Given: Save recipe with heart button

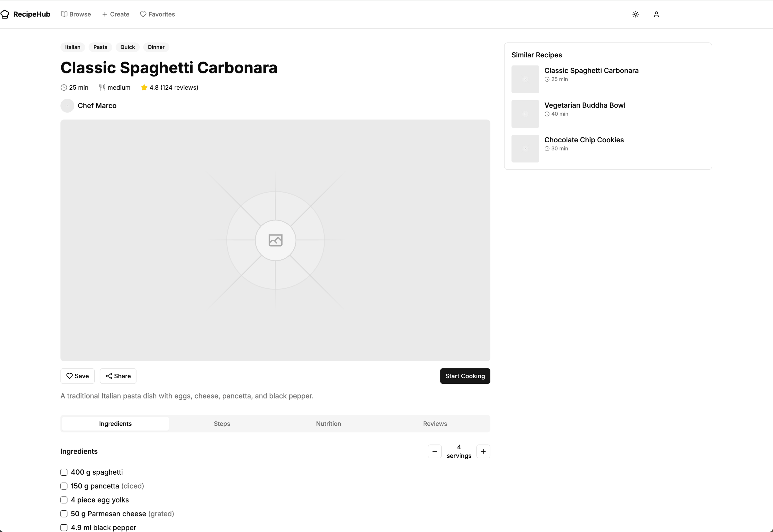Looking at the screenshot, I should point(77,376).
